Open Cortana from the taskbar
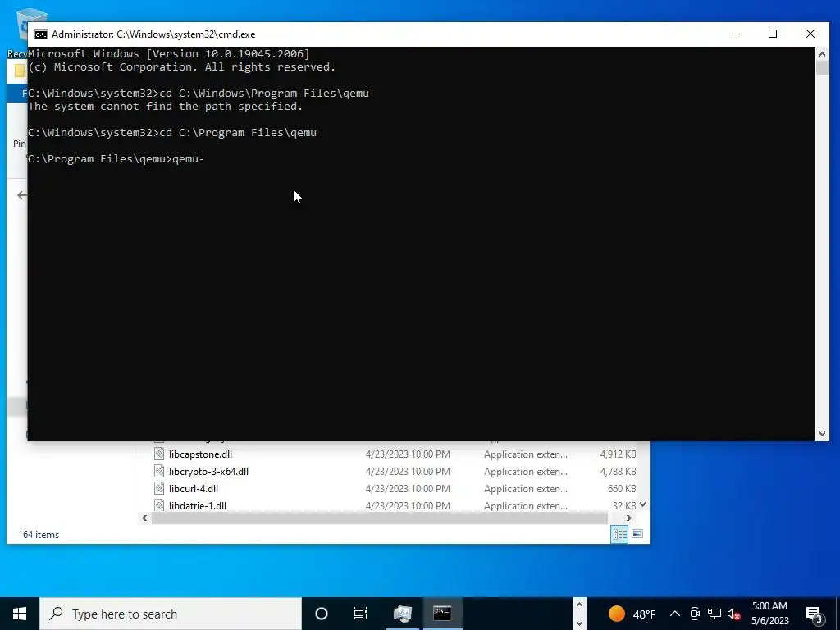The width and height of the screenshot is (840, 630). point(322,614)
